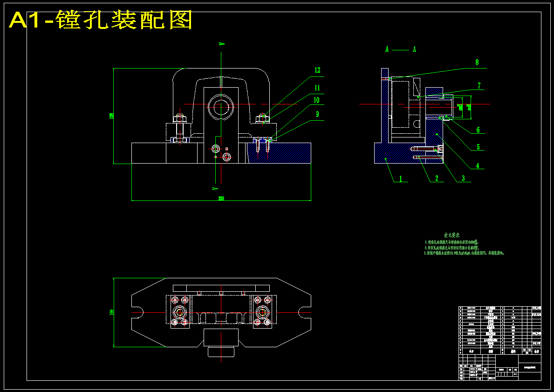This screenshot has height=392, width=554.
Task: Select part balloon number 10
Action: (316, 100)
